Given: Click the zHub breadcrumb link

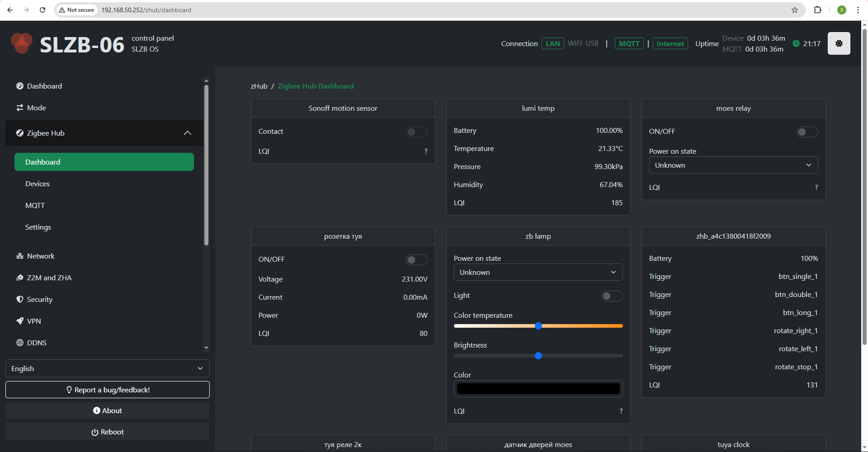Looking at the screenshot, I should coord(259,86).
